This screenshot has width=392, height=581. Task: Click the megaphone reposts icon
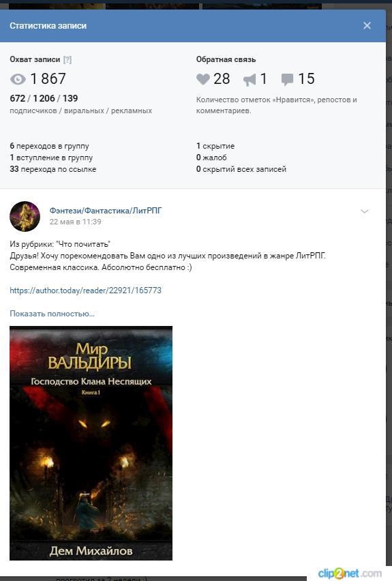pyautogui.click(x=250, y=79)
